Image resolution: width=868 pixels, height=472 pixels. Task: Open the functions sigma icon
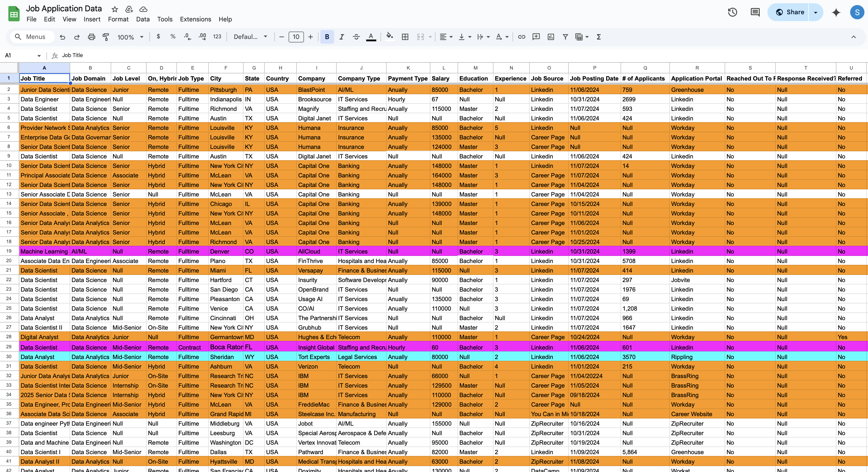coord(598,37)
